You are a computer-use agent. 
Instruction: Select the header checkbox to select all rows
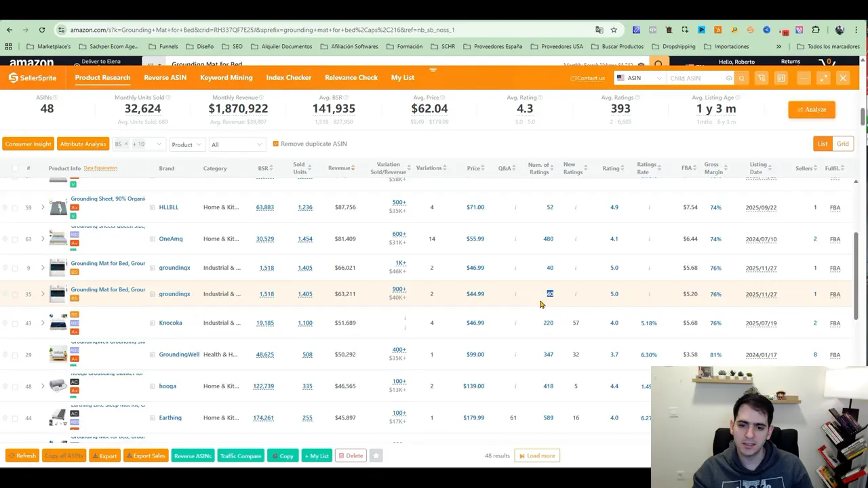point(15,168)
